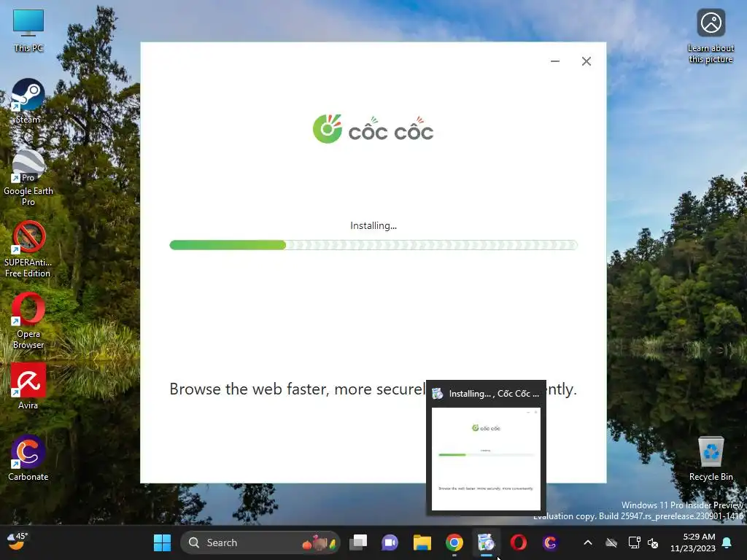Select the Google Earth Pro shortcut
The image size is (747, 560).
coord(28,178)
